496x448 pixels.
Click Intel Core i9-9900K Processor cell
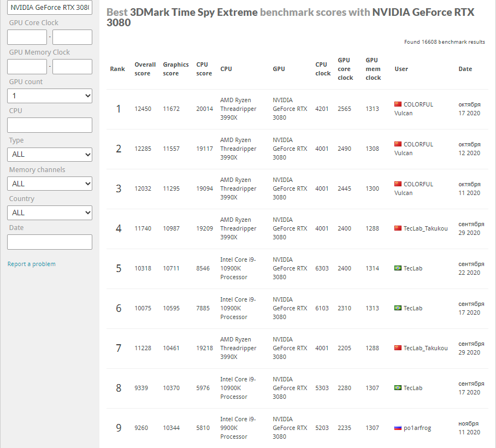pyautogui.click(x=238, y=428)
